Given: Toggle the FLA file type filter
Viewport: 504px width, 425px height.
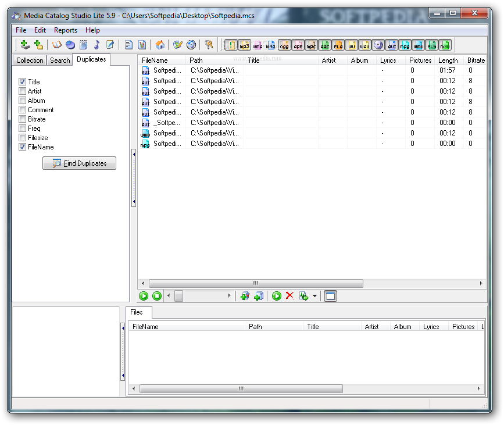Looking at the screenshot, I should click(x=338, y=45).
